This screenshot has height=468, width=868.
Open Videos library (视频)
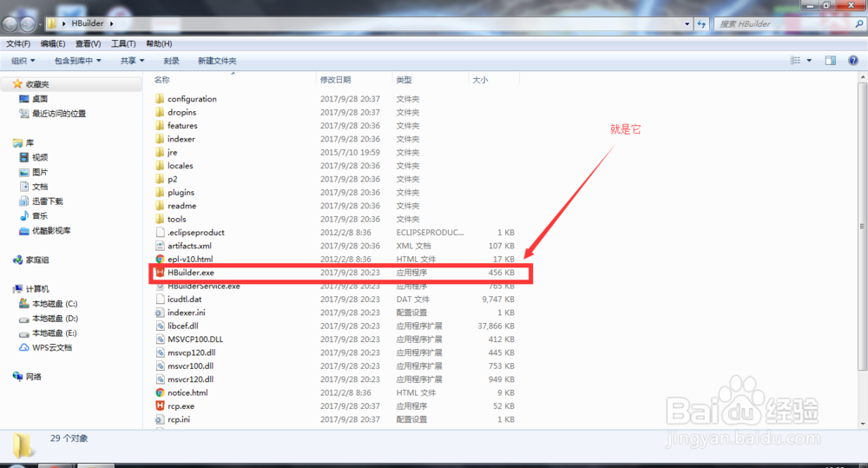click(x=34, y=157)
